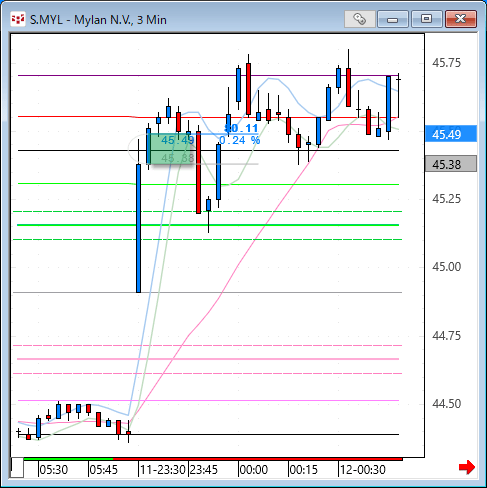Click the white box at bottom-left corner
The width and height of the screenshot is (487, 488).
pos(17,467)
